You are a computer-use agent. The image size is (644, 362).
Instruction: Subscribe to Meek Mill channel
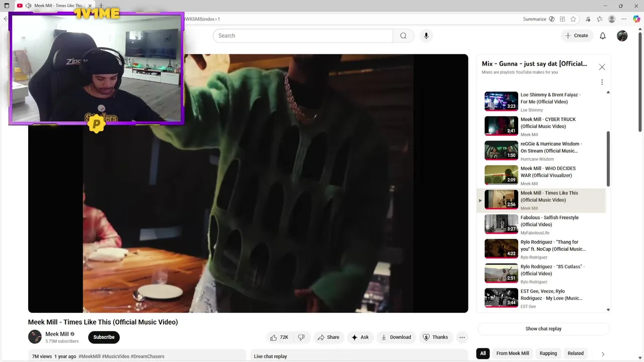(104, 337)
